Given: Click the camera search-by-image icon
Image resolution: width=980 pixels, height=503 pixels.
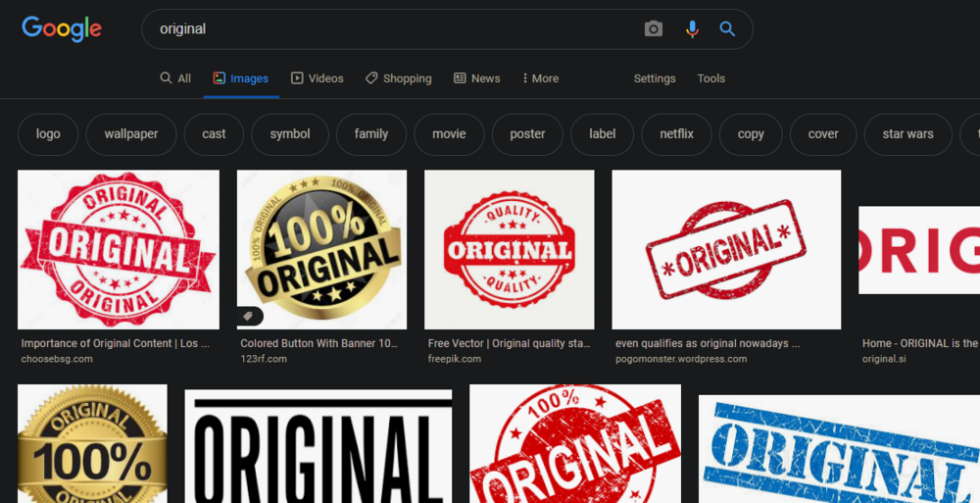Looking at the screenshot, I should (653, 28).
